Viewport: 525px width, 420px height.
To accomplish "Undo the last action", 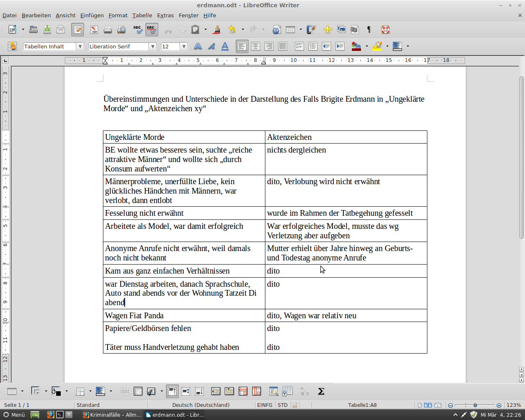I will pos(232,30).
